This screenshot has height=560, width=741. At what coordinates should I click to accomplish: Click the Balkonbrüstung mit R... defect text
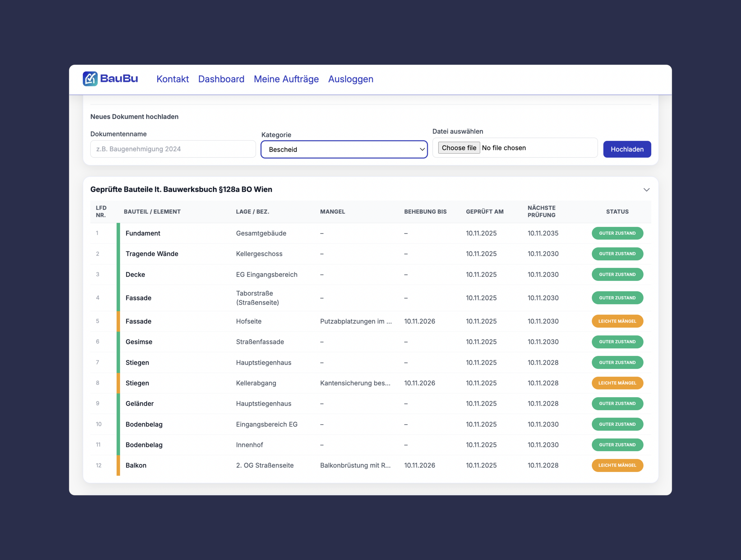[x=355, y=465]
